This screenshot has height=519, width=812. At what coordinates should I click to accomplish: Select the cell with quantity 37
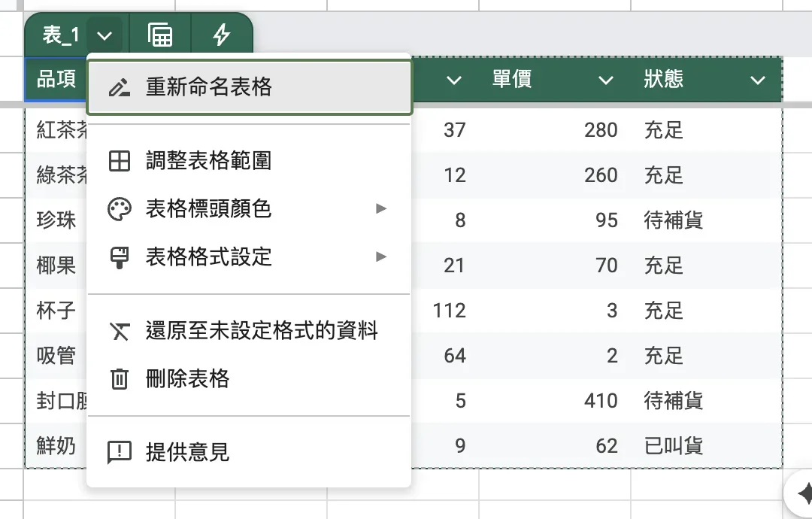pyautogui.click(x=445, y=129)
